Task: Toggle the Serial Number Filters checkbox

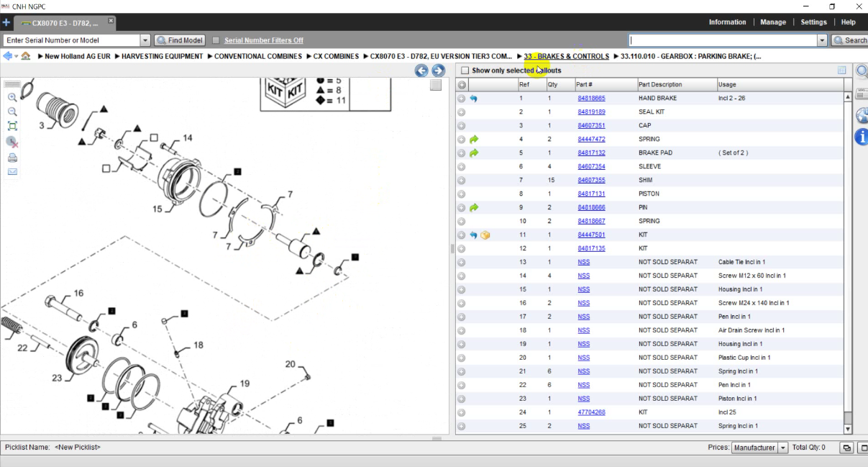Action: (x=216, y=40)
